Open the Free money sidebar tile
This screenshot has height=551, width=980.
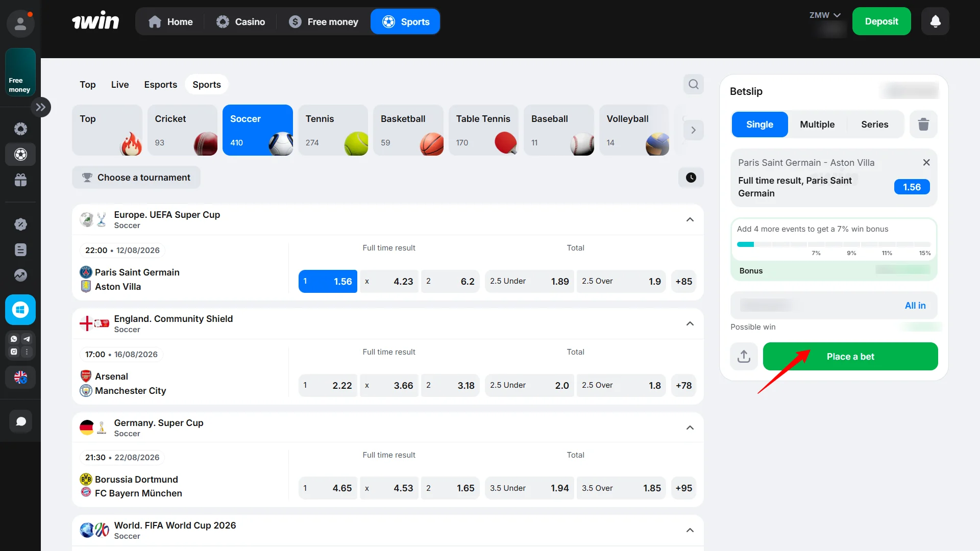(20, 72)
